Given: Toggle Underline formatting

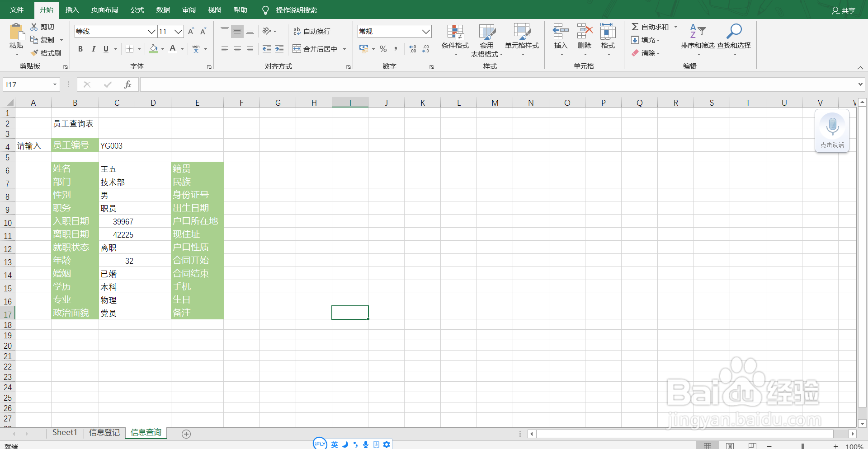Looking at the screenshot, I should pyautogui.click(x=106, y=49).
